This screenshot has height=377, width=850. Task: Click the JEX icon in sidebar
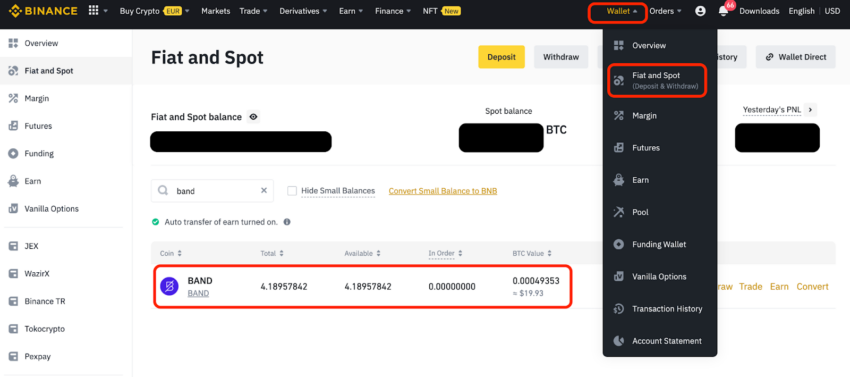14,246
